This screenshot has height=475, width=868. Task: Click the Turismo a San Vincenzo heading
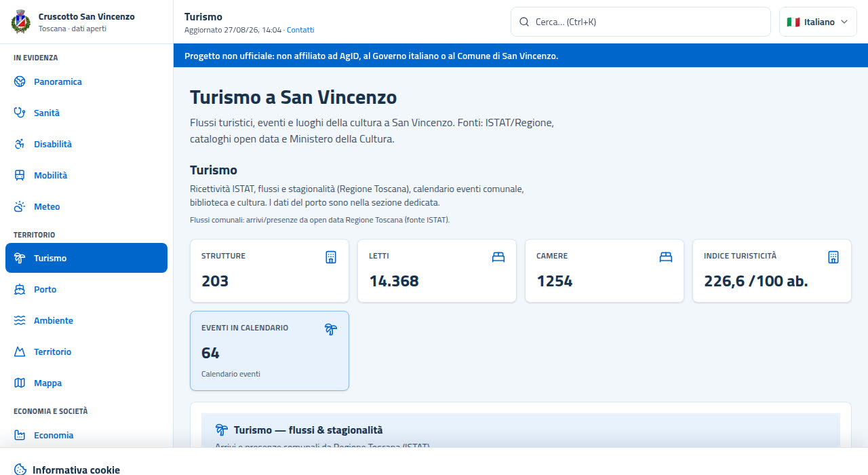click(x=293, y=97)
